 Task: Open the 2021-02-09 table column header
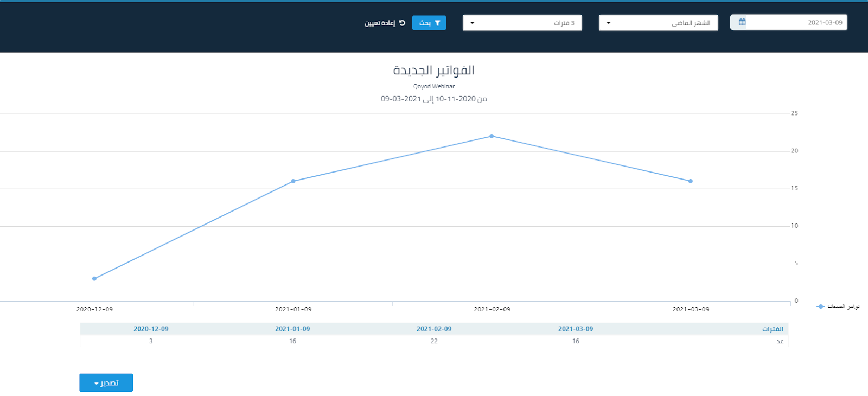[x=434, y=329]
